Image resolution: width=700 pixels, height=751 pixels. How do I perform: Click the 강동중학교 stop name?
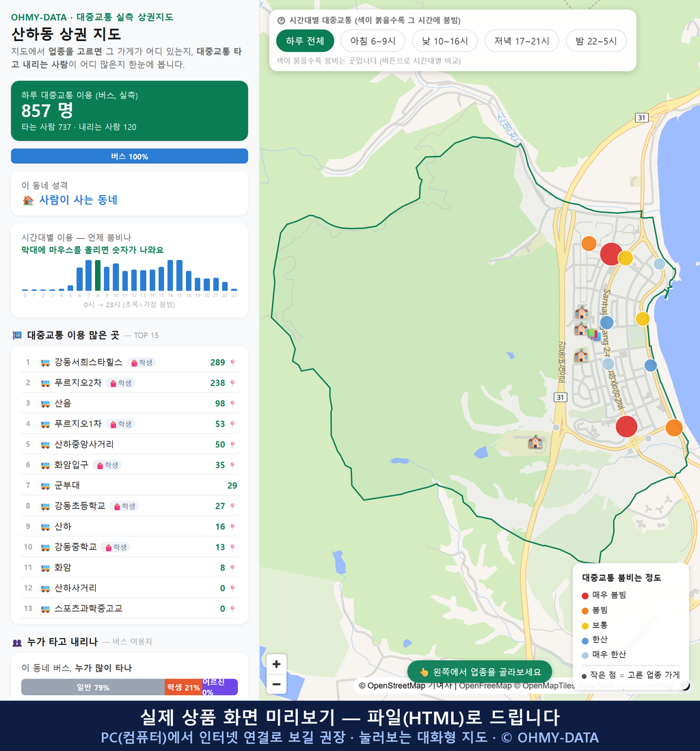(75, 547)
